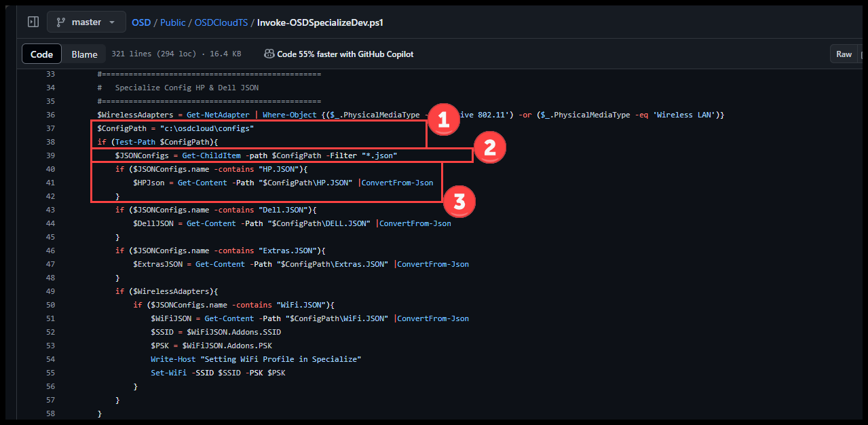
Task: Click the red annotation badge numbered 2
Action: (x=490, y=147)
